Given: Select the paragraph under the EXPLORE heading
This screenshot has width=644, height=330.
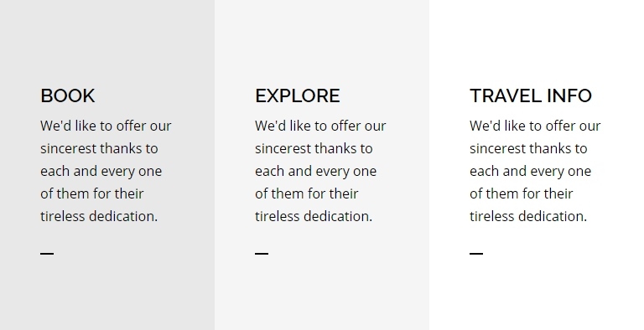Looking at the screenshot, I should [320, 171].
